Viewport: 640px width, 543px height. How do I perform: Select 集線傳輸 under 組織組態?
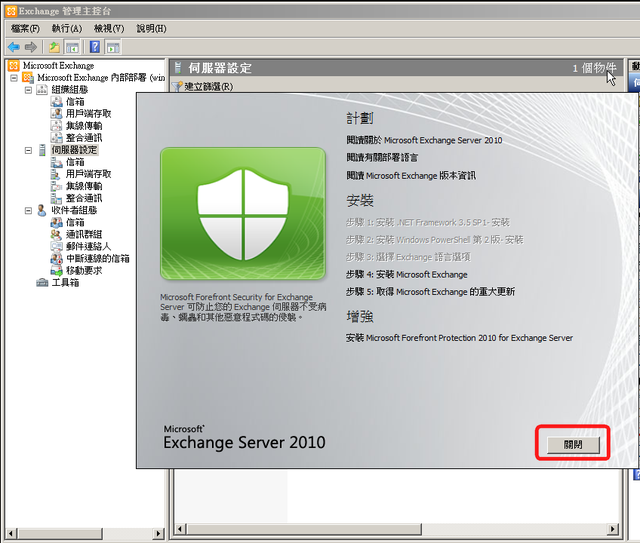click(x=84, y=126)
